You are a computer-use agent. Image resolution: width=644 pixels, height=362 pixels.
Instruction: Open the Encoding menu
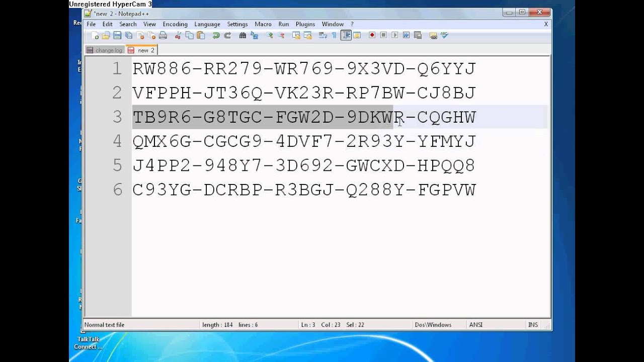pyautogui.click(x=175, y=24)
